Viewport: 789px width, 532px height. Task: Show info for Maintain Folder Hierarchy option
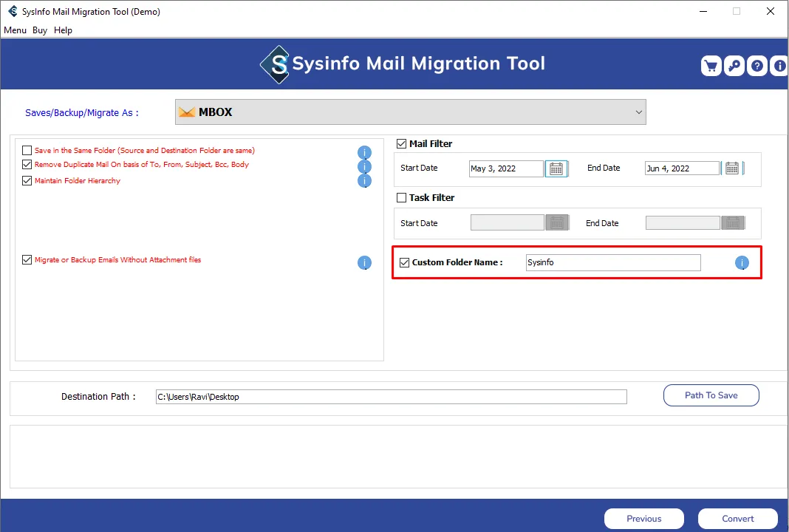(364, 181)
